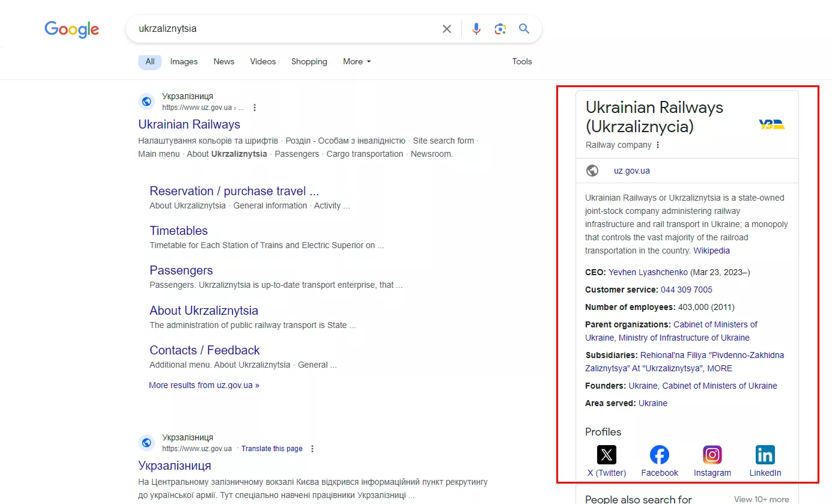Click globe favicon of first Укрзалізниця result
This screenshot has width=832, height=504.
click(147, 102)
